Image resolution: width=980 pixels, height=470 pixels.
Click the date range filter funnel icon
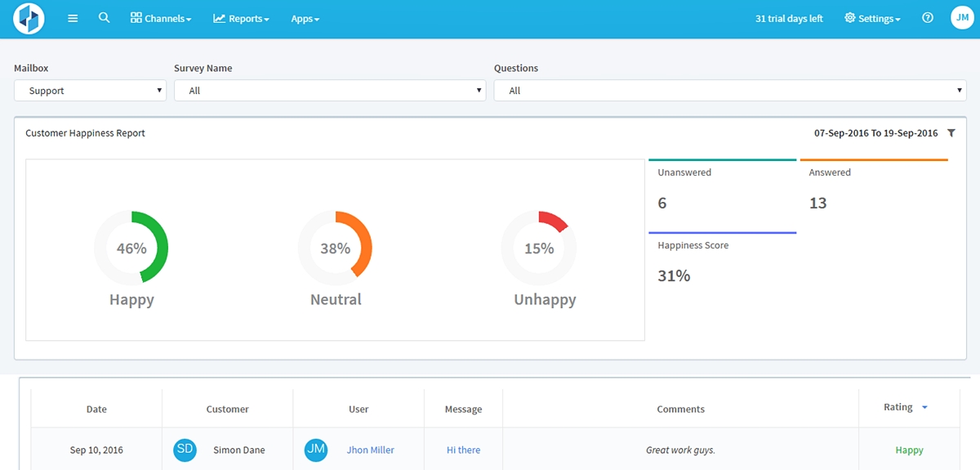(x=951, y=132)
